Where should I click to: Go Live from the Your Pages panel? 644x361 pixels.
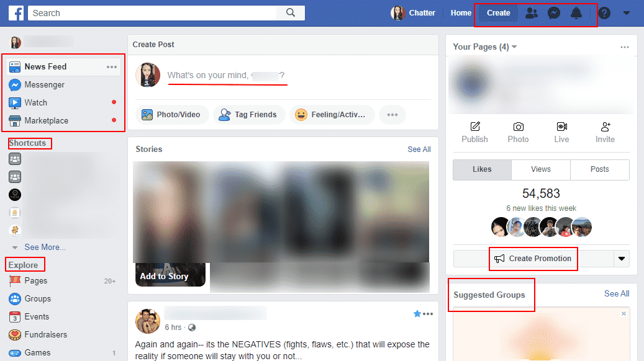click(x=561, y=133)
